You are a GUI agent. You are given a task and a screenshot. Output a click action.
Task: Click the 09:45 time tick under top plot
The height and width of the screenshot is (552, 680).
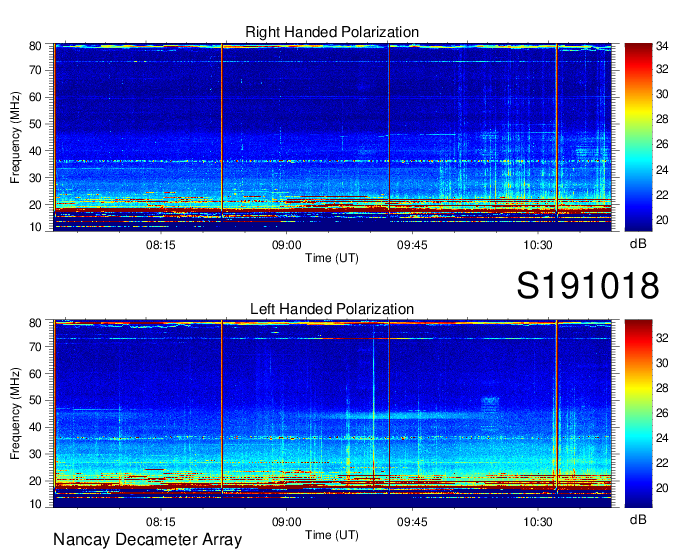tap(412, 245)
